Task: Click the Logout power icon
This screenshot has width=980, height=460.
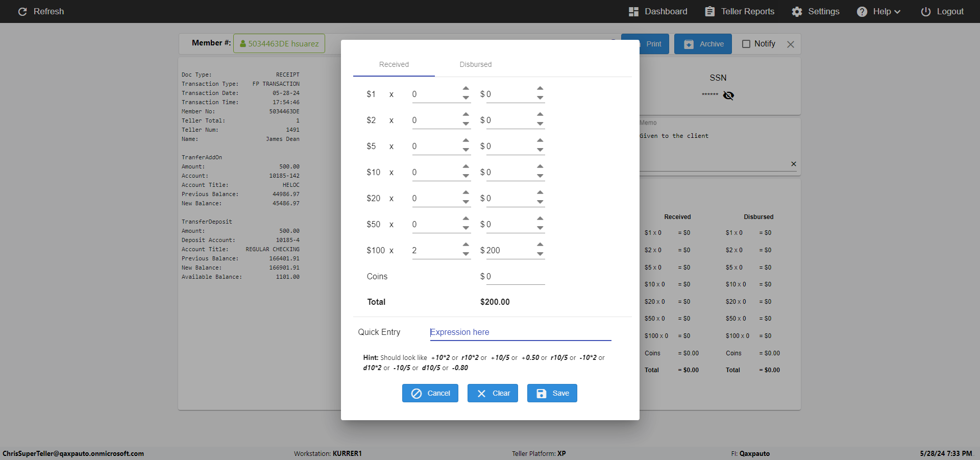Action: click(925, 11)
